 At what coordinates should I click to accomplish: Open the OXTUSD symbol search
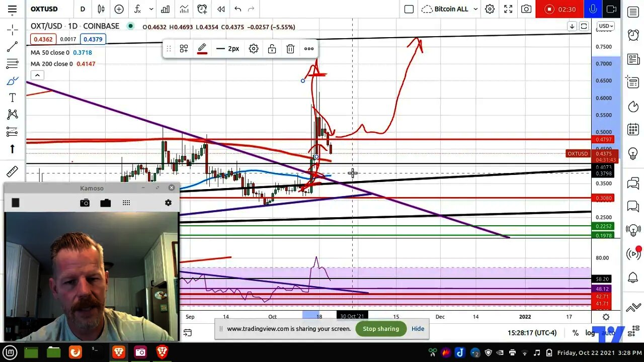(x=44, y=9)
